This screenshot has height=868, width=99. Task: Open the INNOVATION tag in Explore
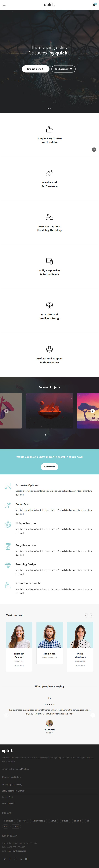38,821
